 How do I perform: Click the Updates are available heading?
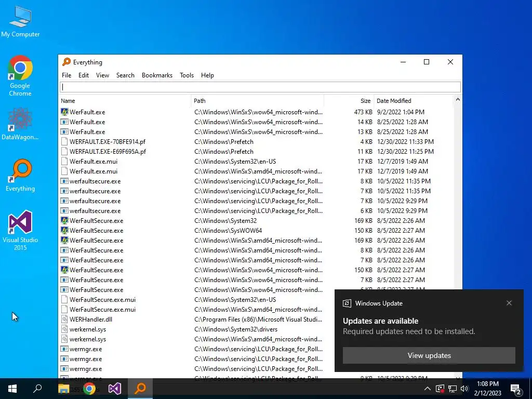(380, 321)
